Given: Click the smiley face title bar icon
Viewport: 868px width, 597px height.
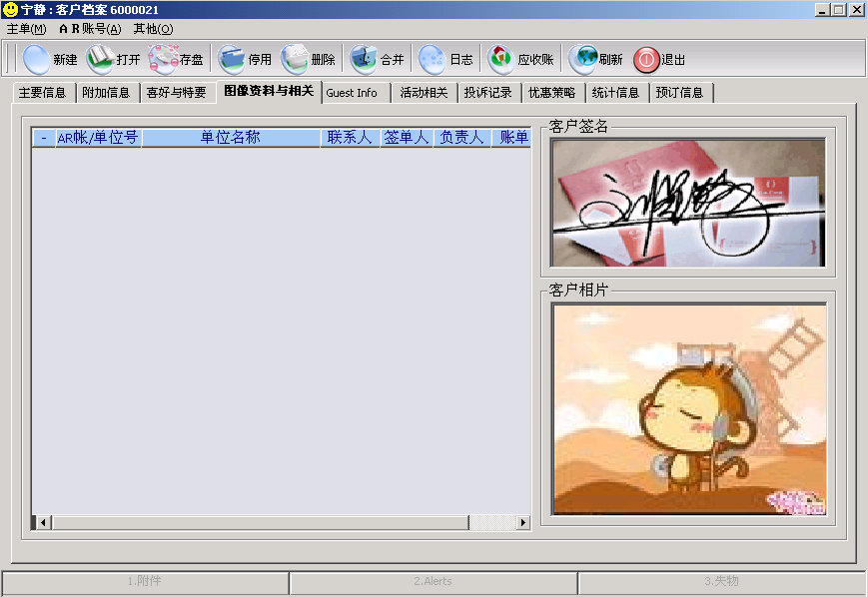Looking at the screenshot, I should tap(10, 9).
